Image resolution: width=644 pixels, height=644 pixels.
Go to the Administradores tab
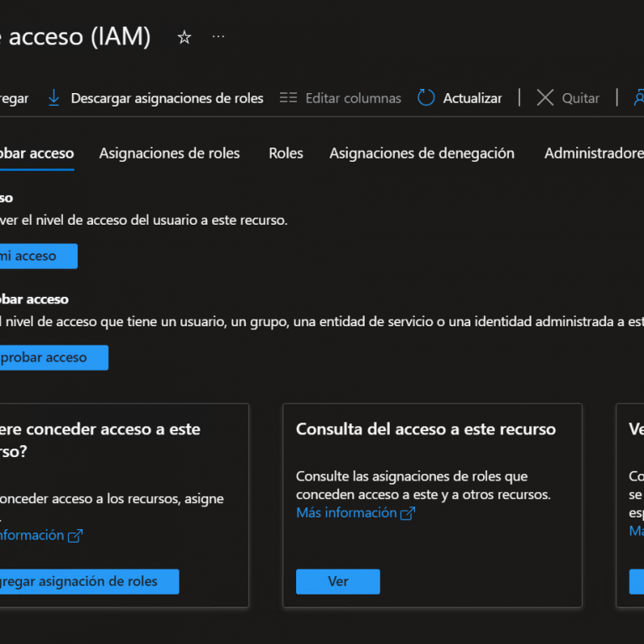[593, 153]
